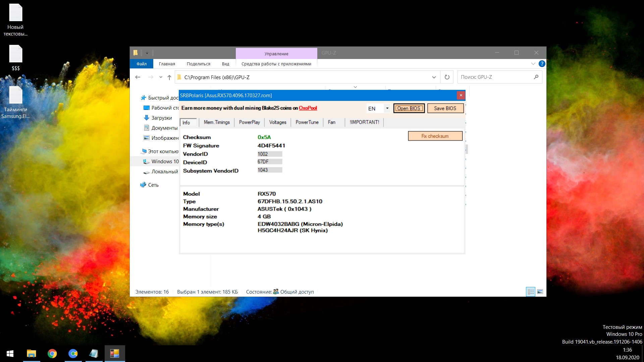Switch to the Mem. Timings tab
The height and width of the screenshot is (362, 644).
217,122
